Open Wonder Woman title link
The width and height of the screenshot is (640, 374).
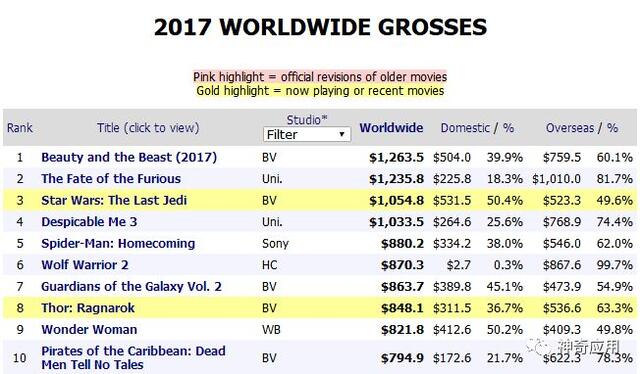(x=89, y=329)
